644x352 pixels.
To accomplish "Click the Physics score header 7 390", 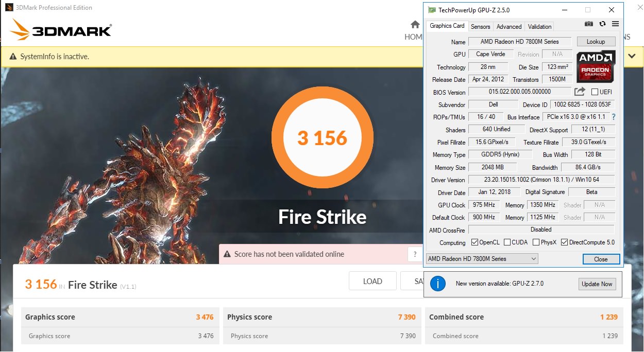I will coord(406,317).
